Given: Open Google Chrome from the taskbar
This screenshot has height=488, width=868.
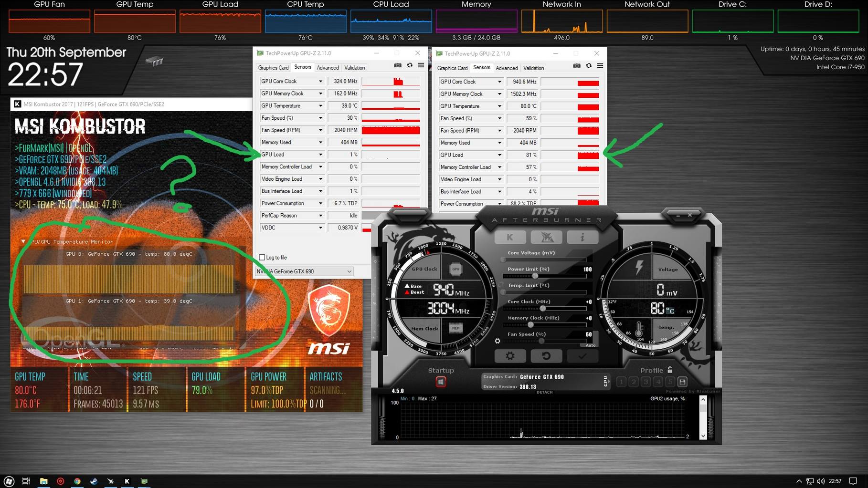Looking at the screenshot, I should [77, 481].
